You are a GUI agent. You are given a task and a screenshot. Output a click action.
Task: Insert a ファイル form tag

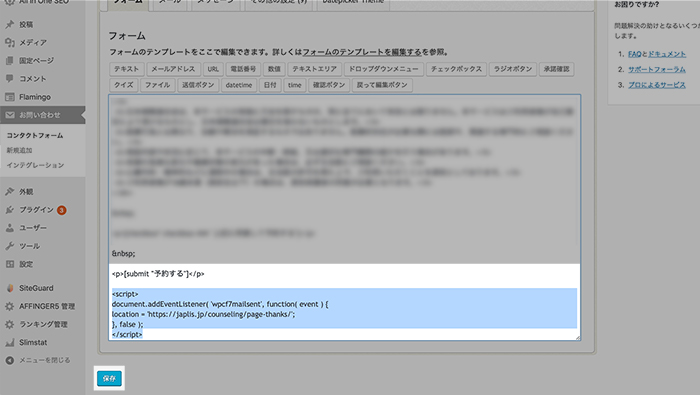(x=157, y=85)
